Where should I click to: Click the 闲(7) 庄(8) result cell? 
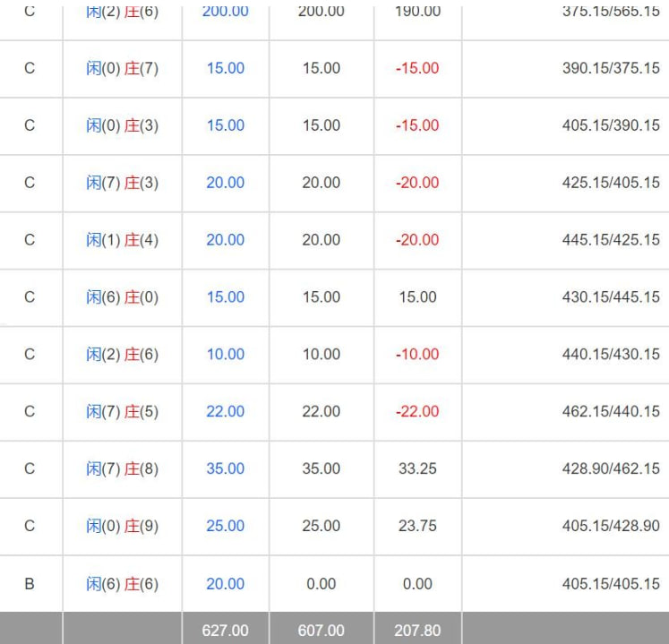(122, 468)
